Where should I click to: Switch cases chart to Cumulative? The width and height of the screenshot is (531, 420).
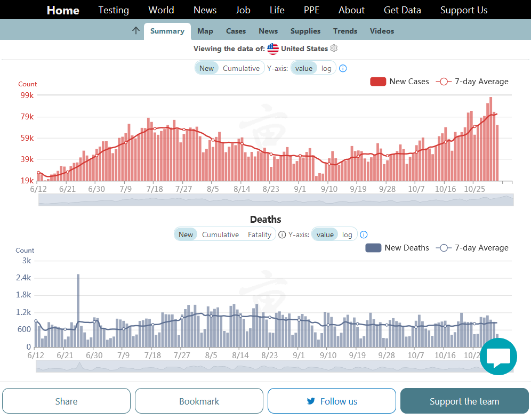(241, 68)
